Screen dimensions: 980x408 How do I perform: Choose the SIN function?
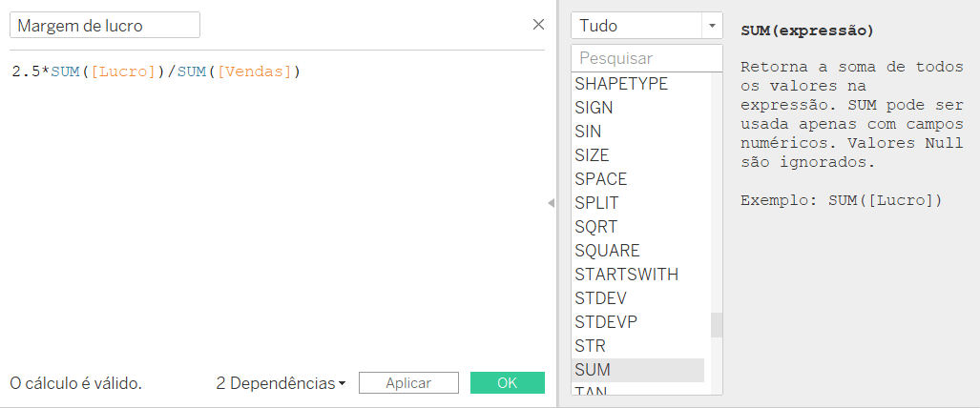637,132
